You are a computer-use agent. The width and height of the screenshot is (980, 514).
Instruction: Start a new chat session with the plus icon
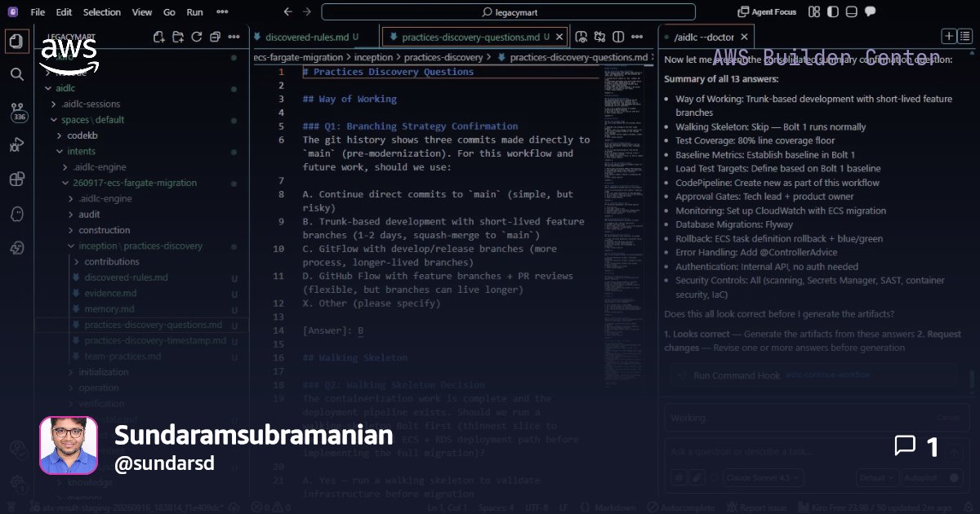(x=948, y=36)
